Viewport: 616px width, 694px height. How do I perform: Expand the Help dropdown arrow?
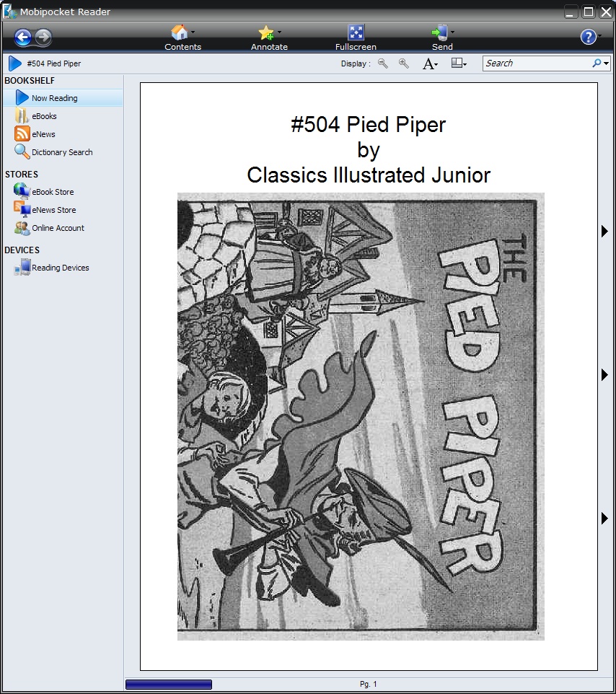599,36
